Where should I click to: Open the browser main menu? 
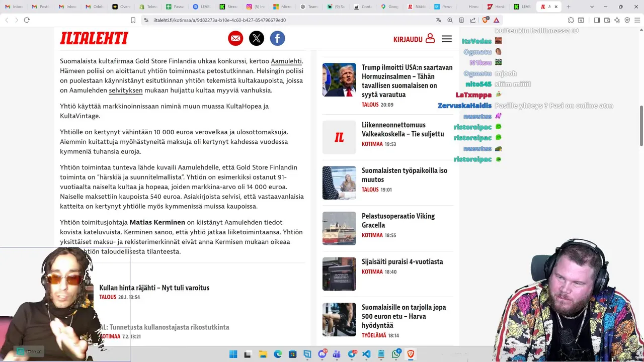click(x=637, y=20)
